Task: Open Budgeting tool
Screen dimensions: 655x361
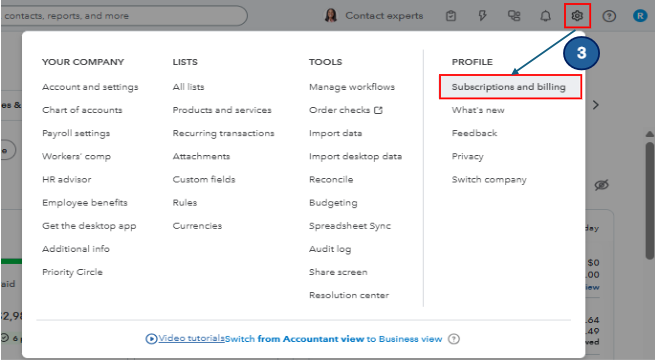Action: (333, 203)
